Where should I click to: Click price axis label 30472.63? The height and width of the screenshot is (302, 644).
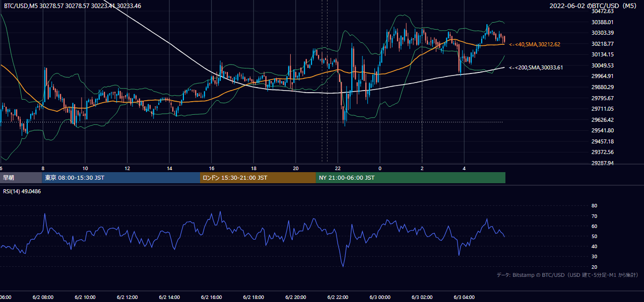[x=602, y=11]
